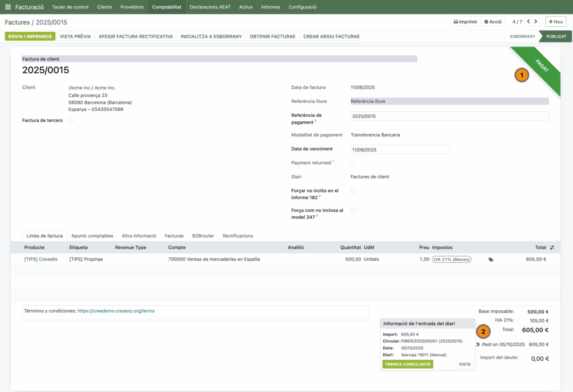Click orange step marker number 1
Image resolution: width=573 pixels, height=392 pixels.
pos(522,75)
